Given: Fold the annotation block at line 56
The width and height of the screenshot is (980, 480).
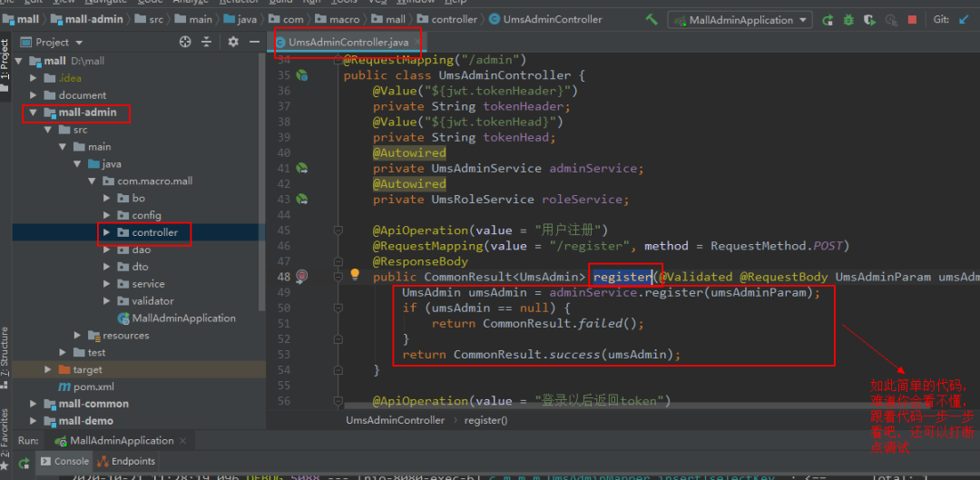Looking at the screenshot, I should [x=338, y=401].
